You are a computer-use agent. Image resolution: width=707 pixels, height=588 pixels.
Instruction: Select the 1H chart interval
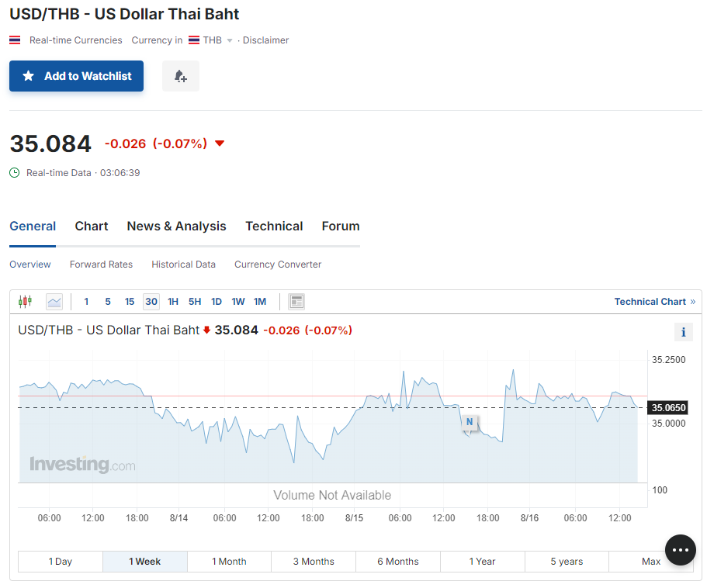pos(173,302)
